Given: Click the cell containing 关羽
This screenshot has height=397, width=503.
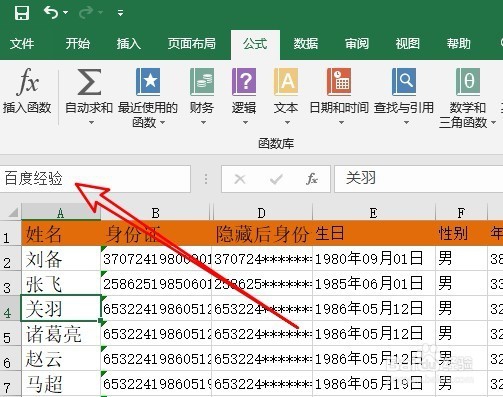Looking at the screenshot, I should [x=61, y=308].
